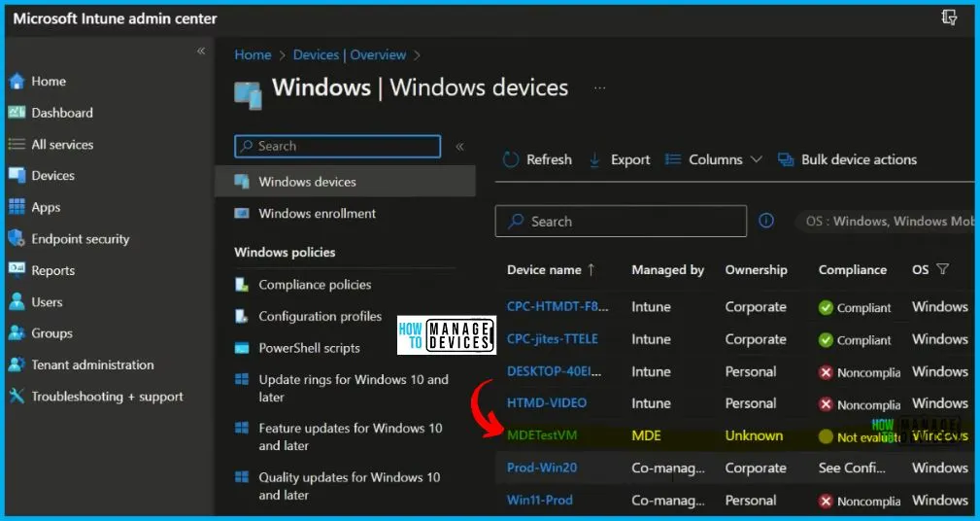Click the info icon beside search
This screenshot has height=521, width=980.
coord(765,221)
